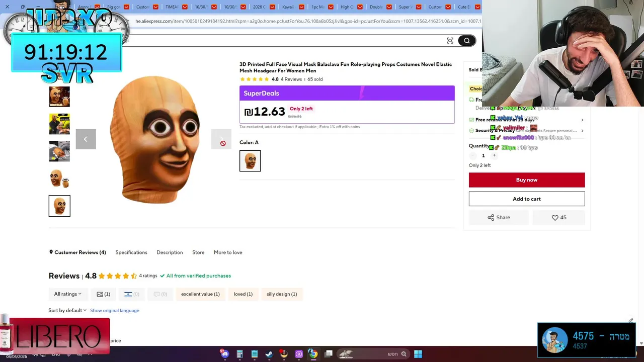Viewport: 644px width, 362px height.
Task: Click the magnifier search button
Action: tap(467, 41)
